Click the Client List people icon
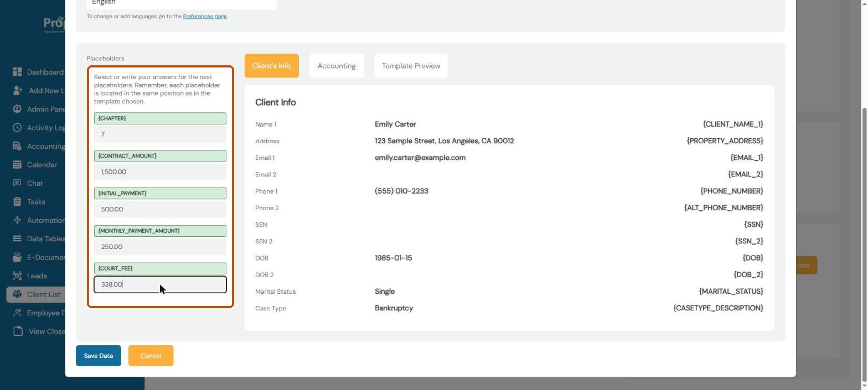This screenshot has height=390, width=868. tap(17, 294)
